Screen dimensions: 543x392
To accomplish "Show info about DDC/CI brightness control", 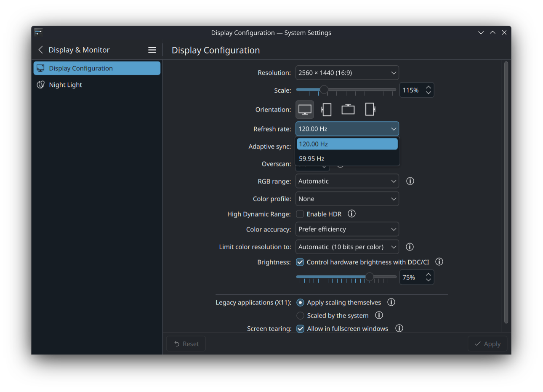I will tap(439, 262).
